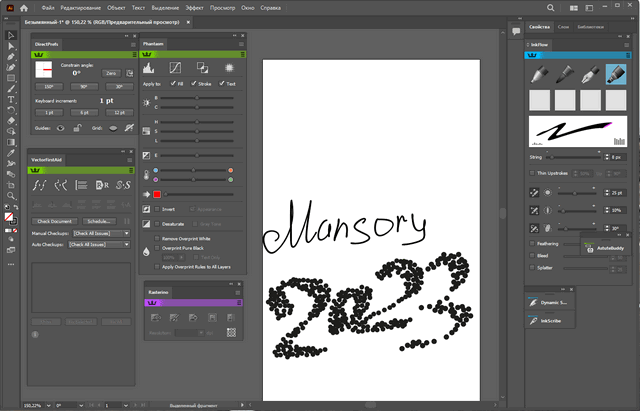Select the Type tool in the toolbar
Viewport: 640px width, 411px height.
click(11, 99)
